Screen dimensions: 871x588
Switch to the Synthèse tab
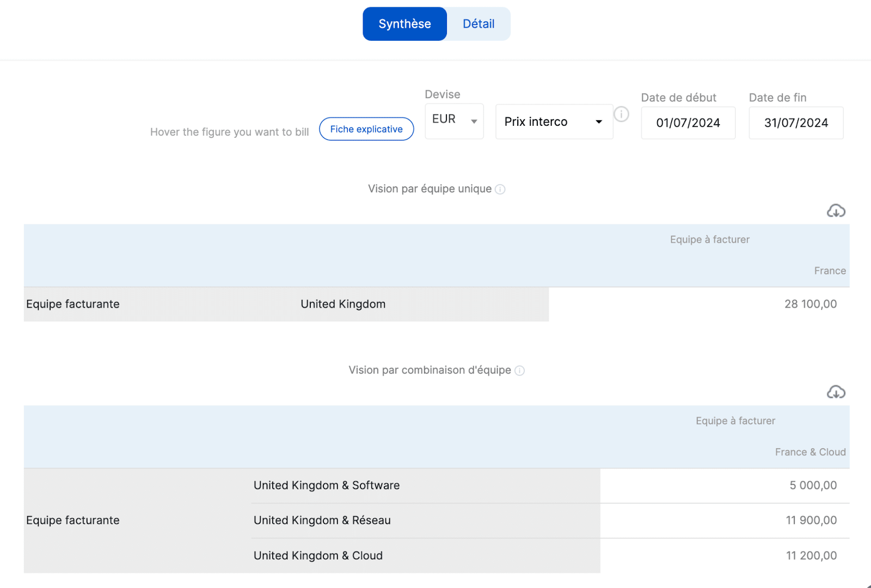pos(404,24)
